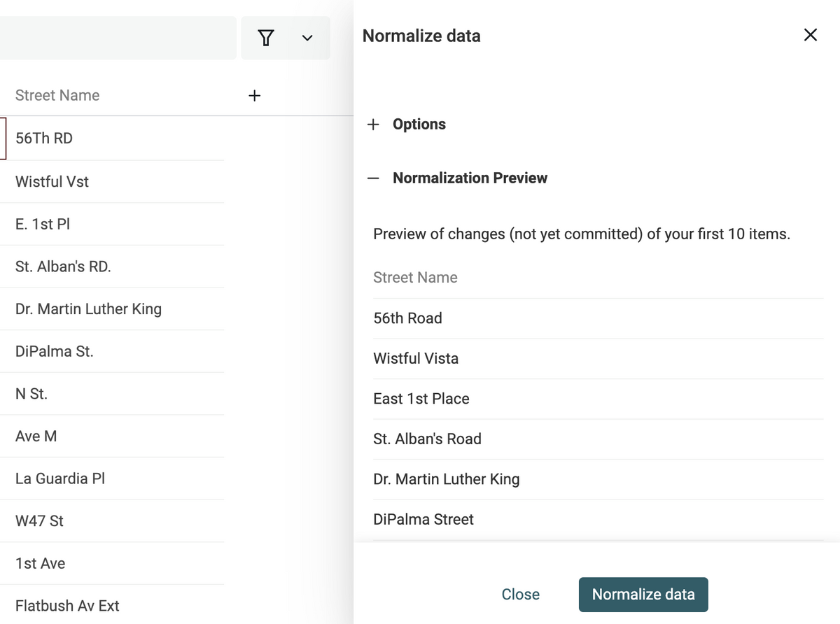Select the St. Alban's RD. cell

[x=63, y=267]
